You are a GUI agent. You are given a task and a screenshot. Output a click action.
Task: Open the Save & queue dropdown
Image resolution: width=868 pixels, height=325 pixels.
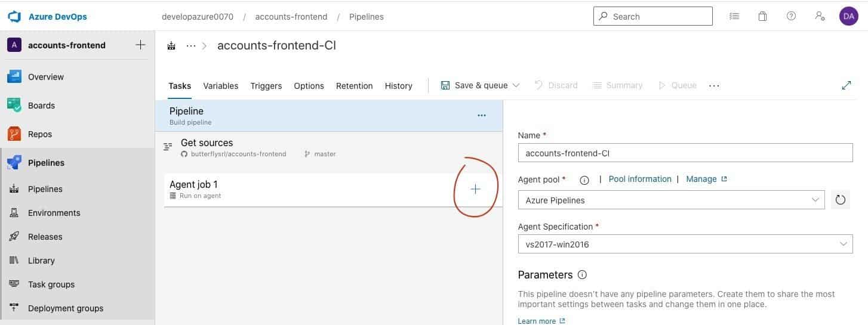click(481, 85)
